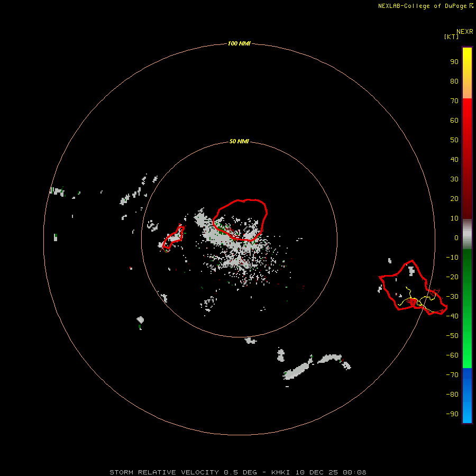Click the -90 value on velocity scale
Image resolution: width=476 pixels, height=476 pixels.
click(452, 414)
